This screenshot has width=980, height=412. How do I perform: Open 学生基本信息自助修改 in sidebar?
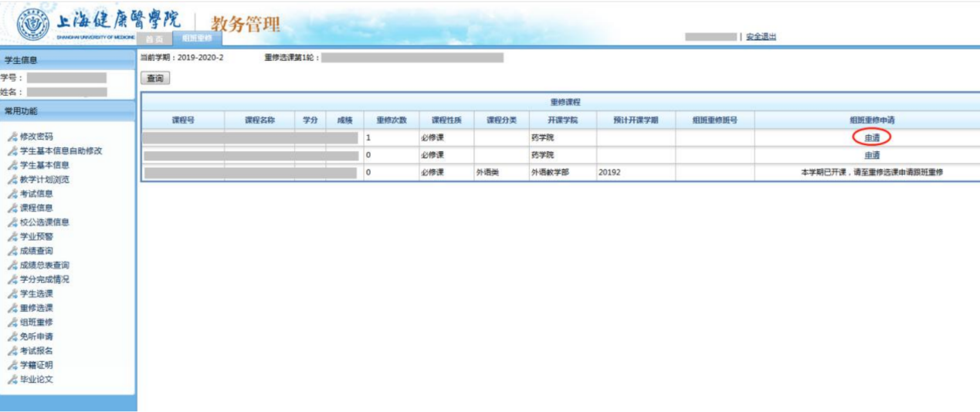[61, 150]
